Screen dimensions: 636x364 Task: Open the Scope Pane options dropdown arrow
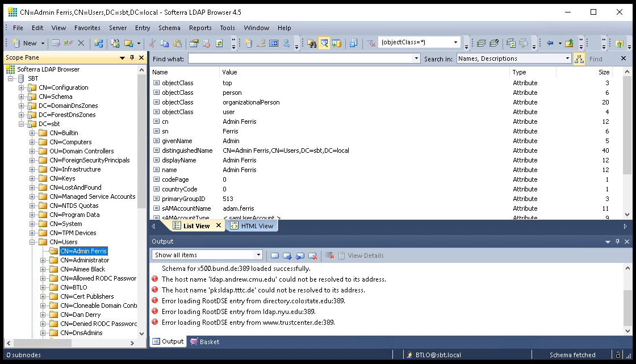coord(122,58)
